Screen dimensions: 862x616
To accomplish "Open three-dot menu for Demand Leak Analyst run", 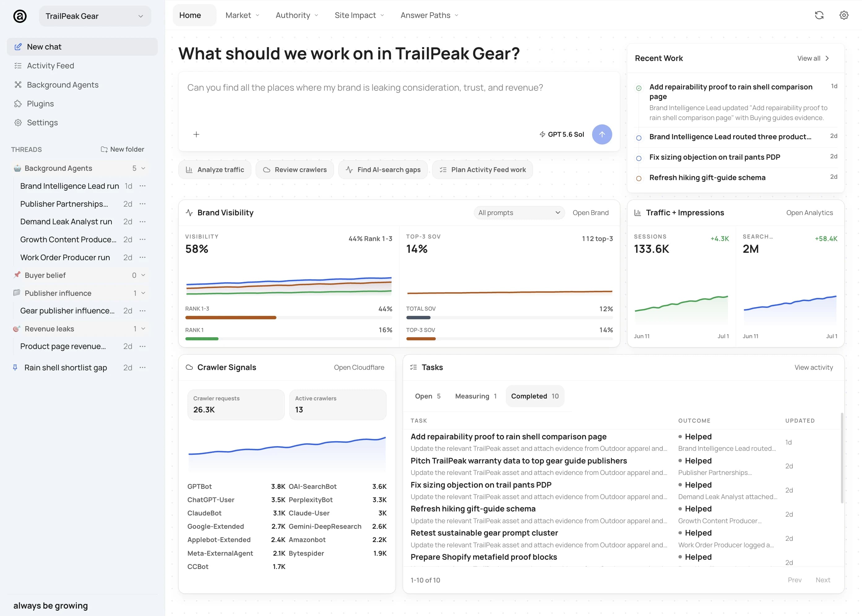I will point(143,222).
